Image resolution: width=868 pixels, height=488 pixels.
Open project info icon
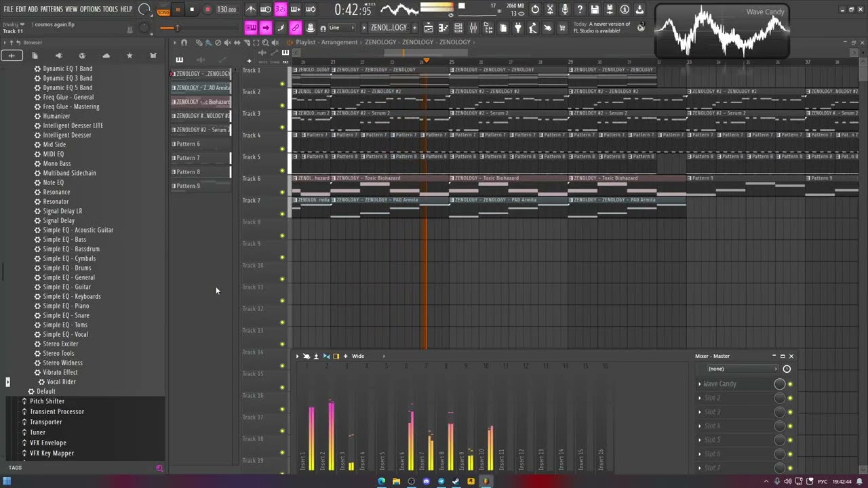tap(625, 9)
